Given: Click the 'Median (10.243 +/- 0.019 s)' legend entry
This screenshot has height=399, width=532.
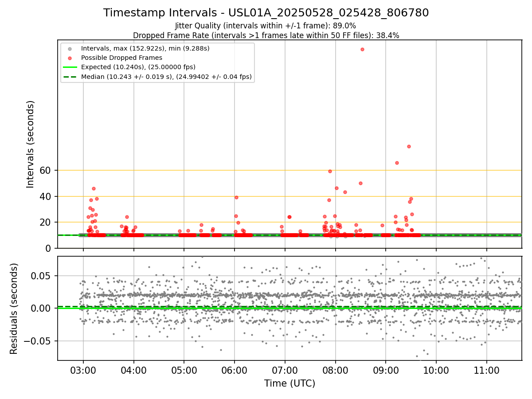Looking at the screenshot, I should point(166,77).
